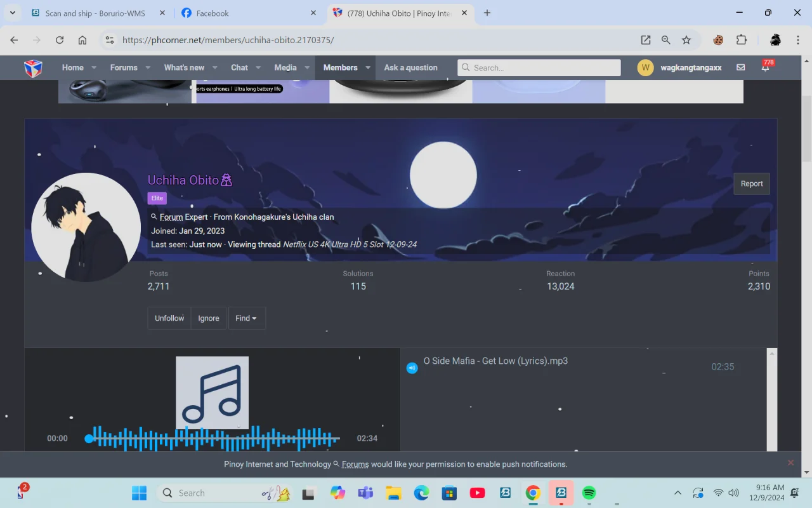Open Microsoft Store from taskbar

pyautogui.click(x=449, y=493)
